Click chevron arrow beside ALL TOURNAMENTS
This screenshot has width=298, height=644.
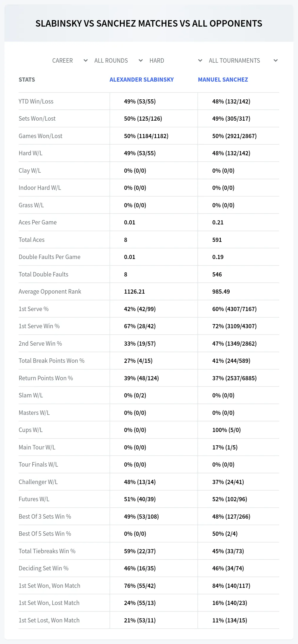pyautogui.click(x=276, y=61)
